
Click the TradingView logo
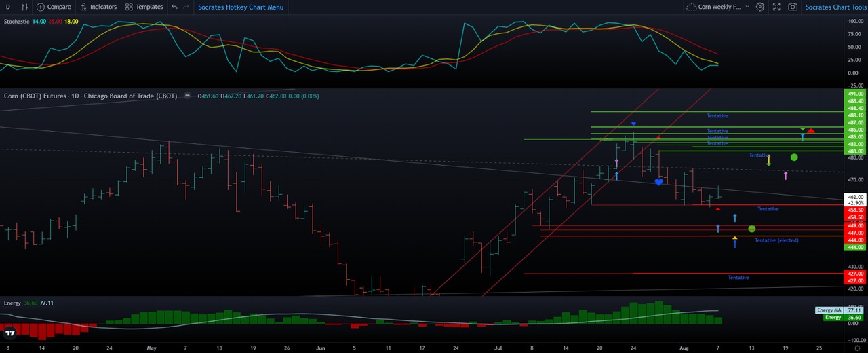point(9,333)
